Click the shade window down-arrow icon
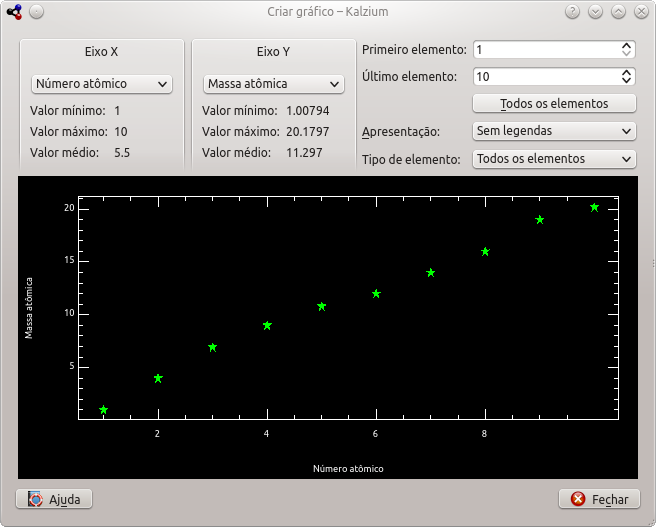656x527 pixels. [x=595, y=12]
